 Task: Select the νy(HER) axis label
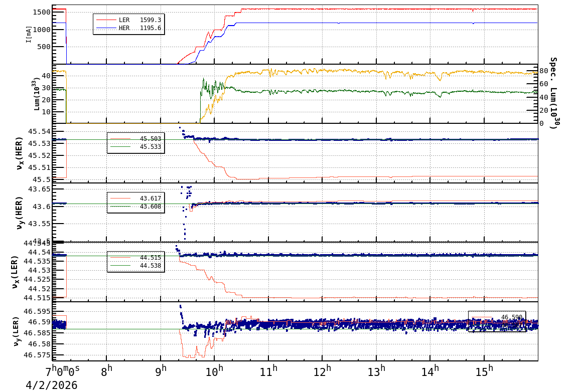click(20, 213)
